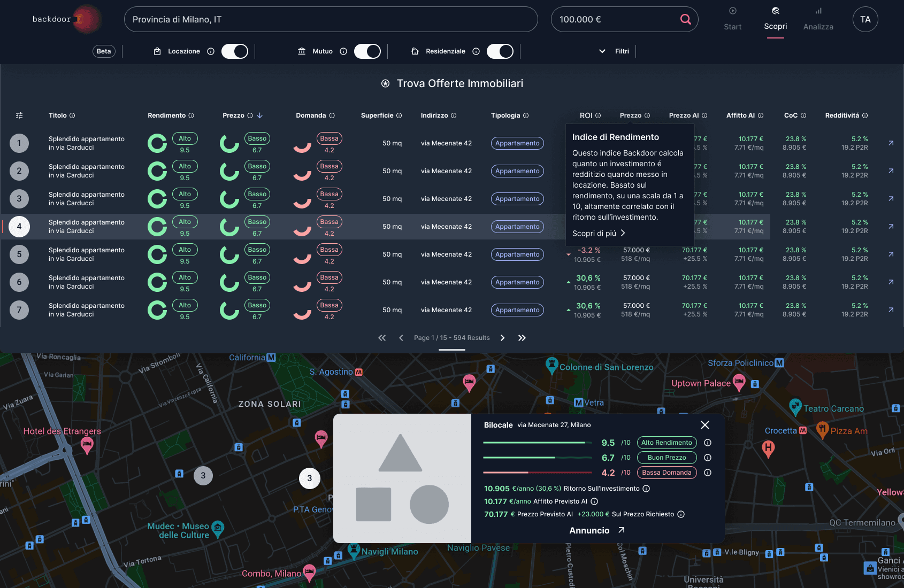This screenshot has height=588, width=904.
Task: Click 'Page 1 / 15 - 594 Results' text
Action: point(452,338)
